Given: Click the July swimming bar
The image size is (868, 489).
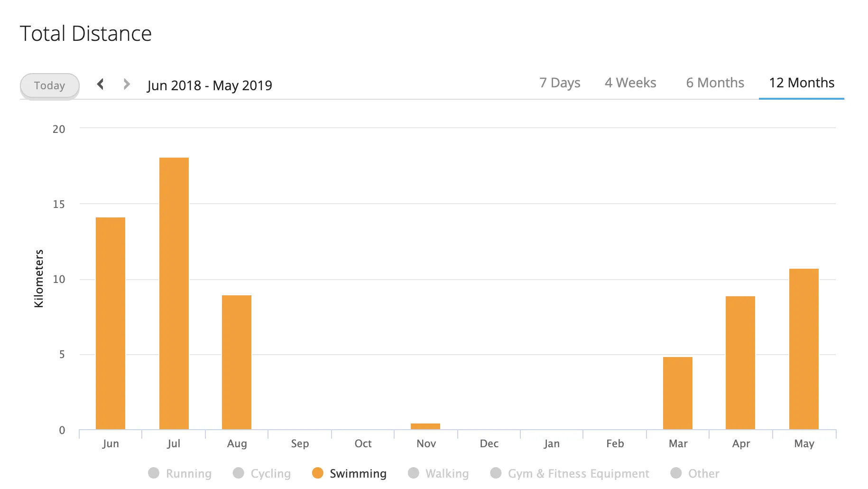Looking at the screenshot, I should click(174, 293).
